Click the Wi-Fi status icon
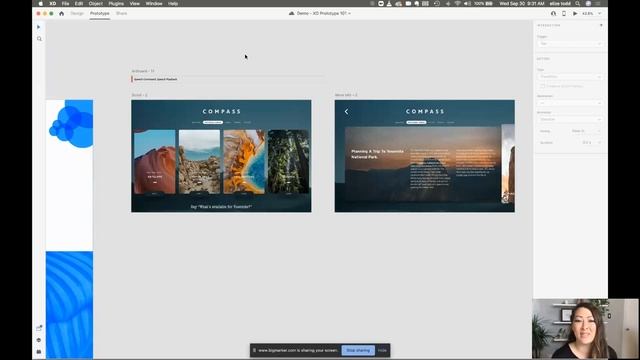The width and height of the screenshot is (640, 360). (457, 3)
